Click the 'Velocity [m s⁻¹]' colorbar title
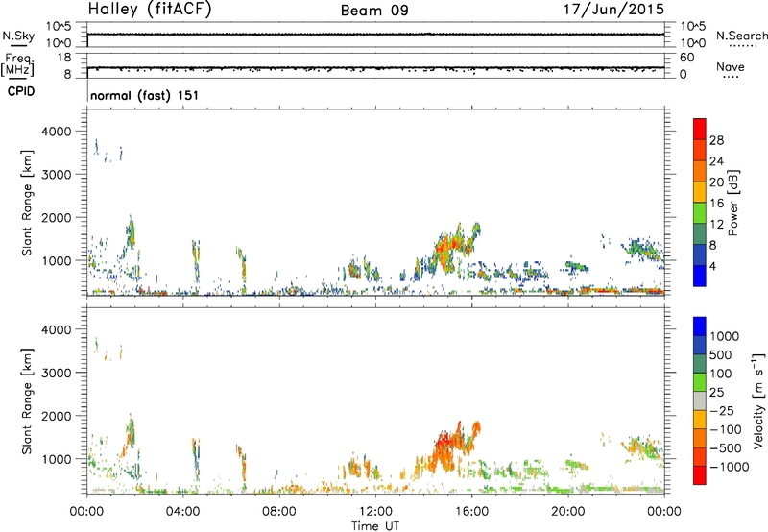768x532 pixels. 758,400
